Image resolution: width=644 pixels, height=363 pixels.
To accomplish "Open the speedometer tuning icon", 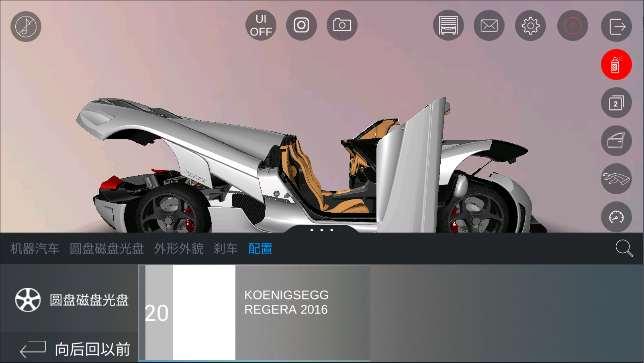I will pyautogui.click(x=616, y=217).
